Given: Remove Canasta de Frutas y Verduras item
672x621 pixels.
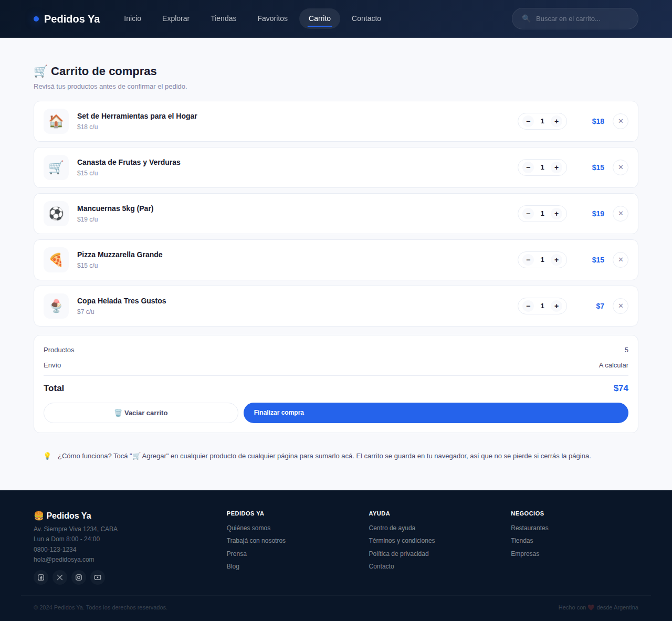Looking at the screenshot, I should [x=621, y=167].
